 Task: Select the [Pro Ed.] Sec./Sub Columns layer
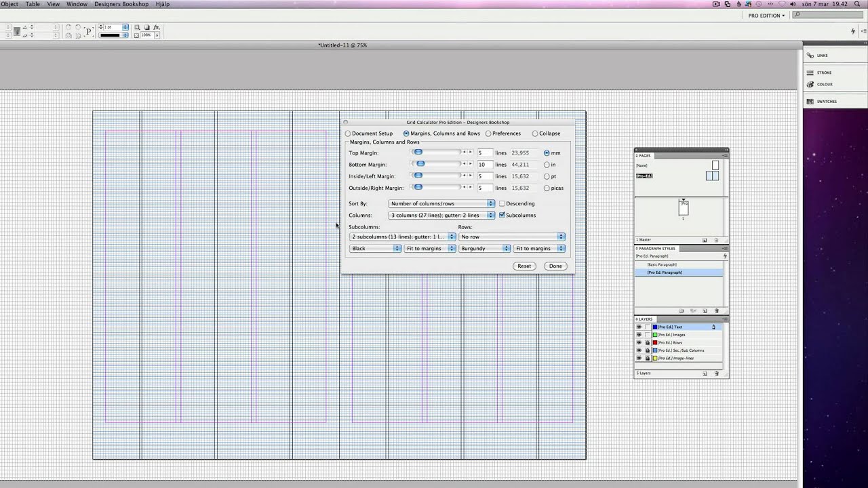pyautogui.click(x=681, y=350)
